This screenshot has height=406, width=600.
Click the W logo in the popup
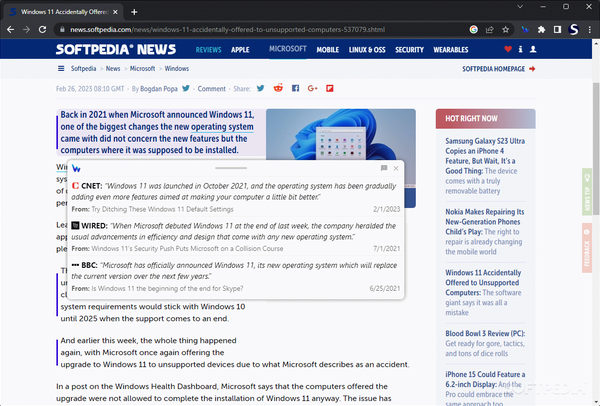[x=76, y=168]
